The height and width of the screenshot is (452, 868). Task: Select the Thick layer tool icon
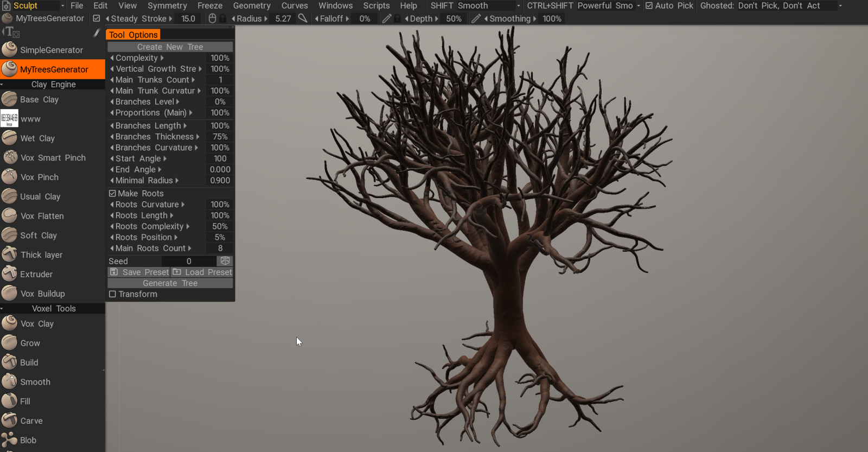10,254
